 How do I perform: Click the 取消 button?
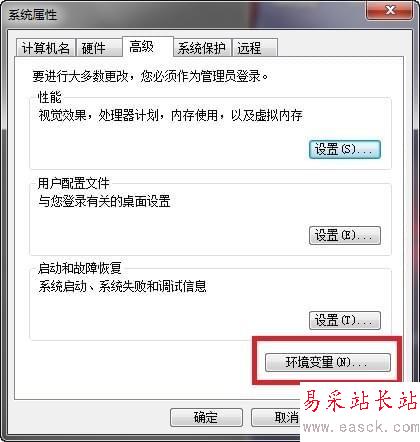click(276, 418)
